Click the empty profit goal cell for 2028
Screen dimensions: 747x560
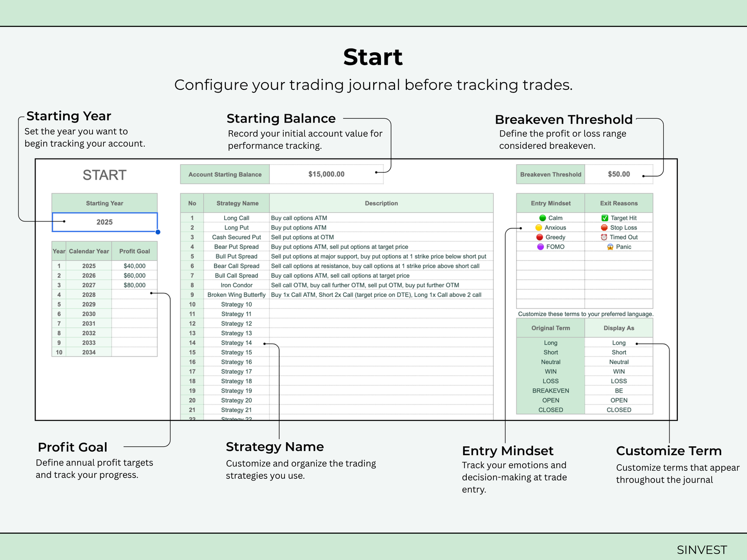(x=134, y=295)
